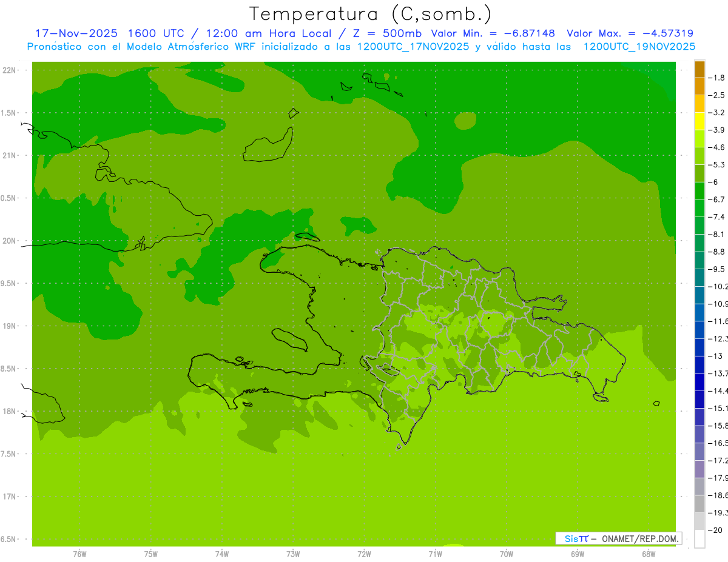The height and width of the screenshot is (562, 728).
Task: Click the title 'Temperatura (C,somb.)'
Action: coord(371,14)
